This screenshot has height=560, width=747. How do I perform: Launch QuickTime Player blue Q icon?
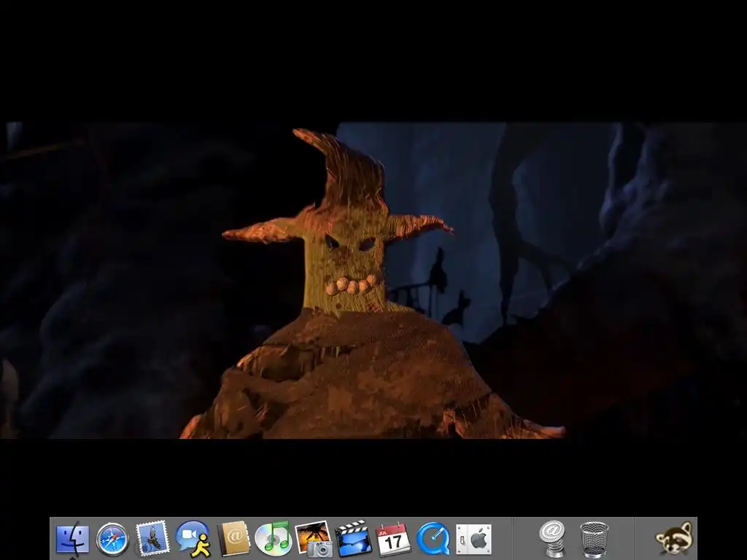coord(433,539)
